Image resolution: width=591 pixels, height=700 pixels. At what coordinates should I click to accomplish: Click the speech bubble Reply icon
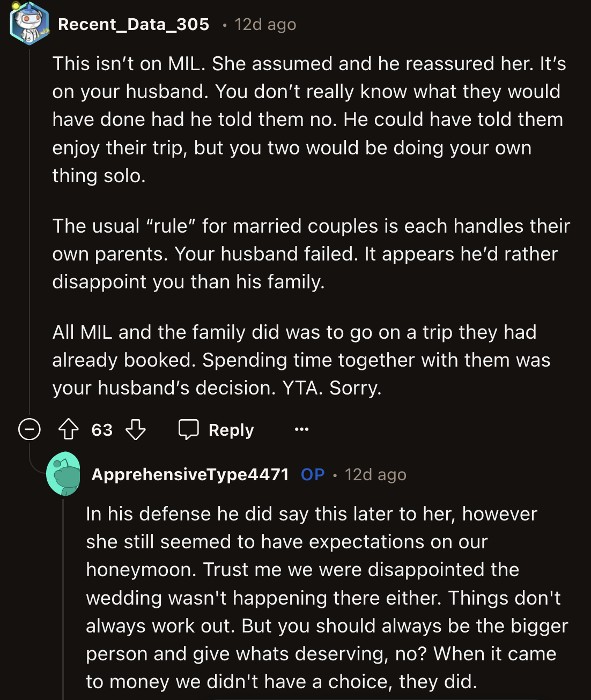click(190, 429)
